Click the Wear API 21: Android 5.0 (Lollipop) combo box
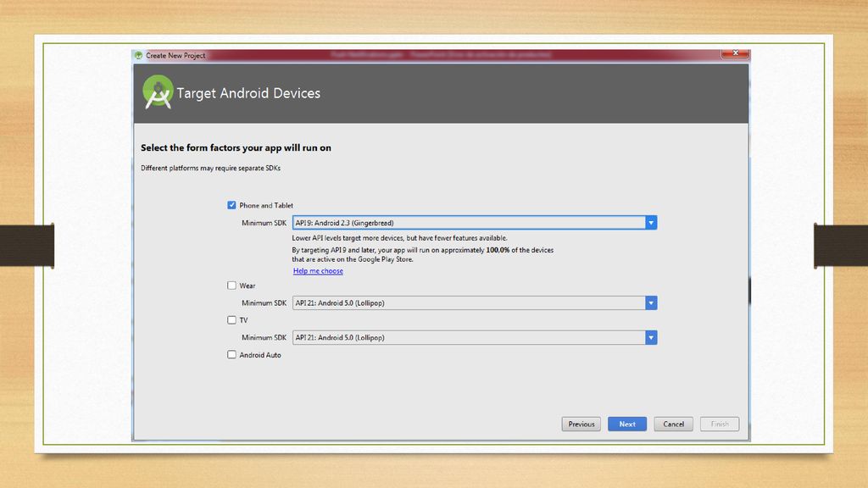The image size is (868, 488). point(475,302)
